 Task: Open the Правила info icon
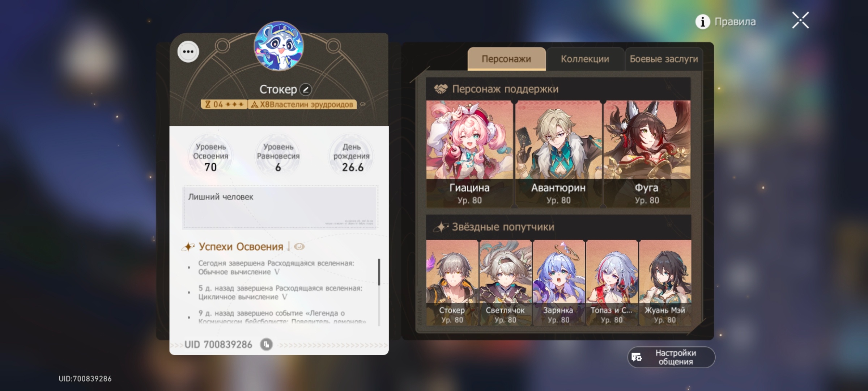702,22
